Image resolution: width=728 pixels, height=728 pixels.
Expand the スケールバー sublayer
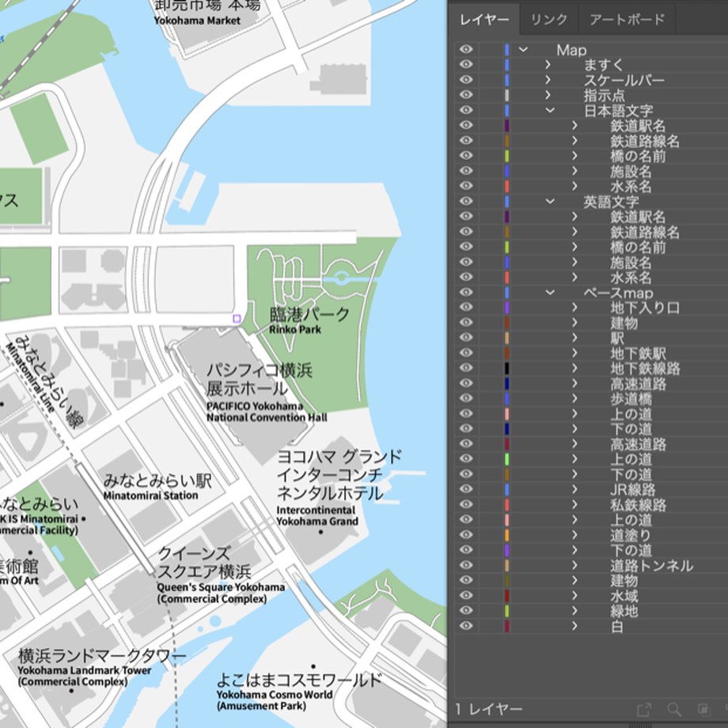pyautogui.click(x=548, y=80)
